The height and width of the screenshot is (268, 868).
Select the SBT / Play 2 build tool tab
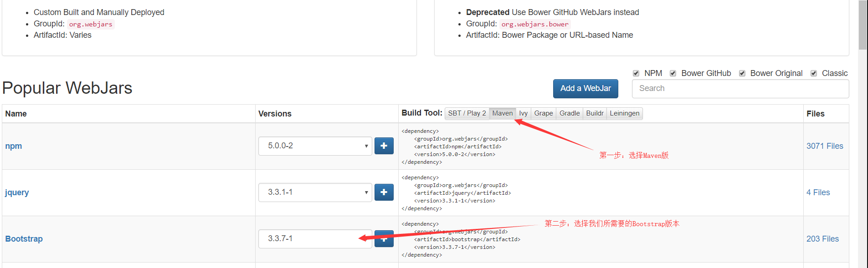tap(467, 113)
